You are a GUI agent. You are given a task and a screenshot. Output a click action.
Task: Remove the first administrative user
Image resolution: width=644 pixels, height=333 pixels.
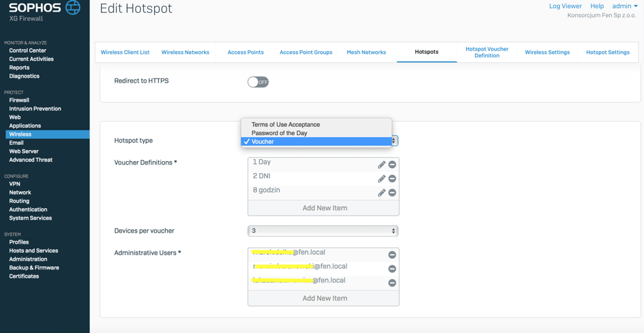click(392, 255)
